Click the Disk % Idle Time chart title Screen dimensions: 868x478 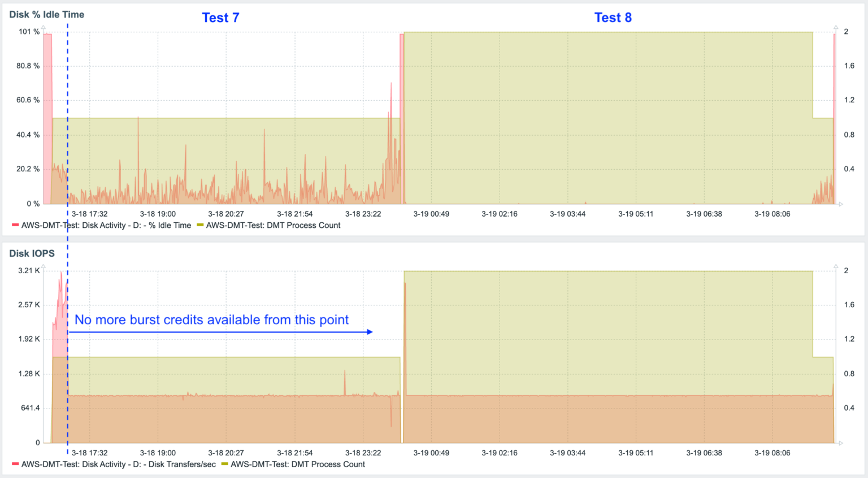click(x=46, y=14)
